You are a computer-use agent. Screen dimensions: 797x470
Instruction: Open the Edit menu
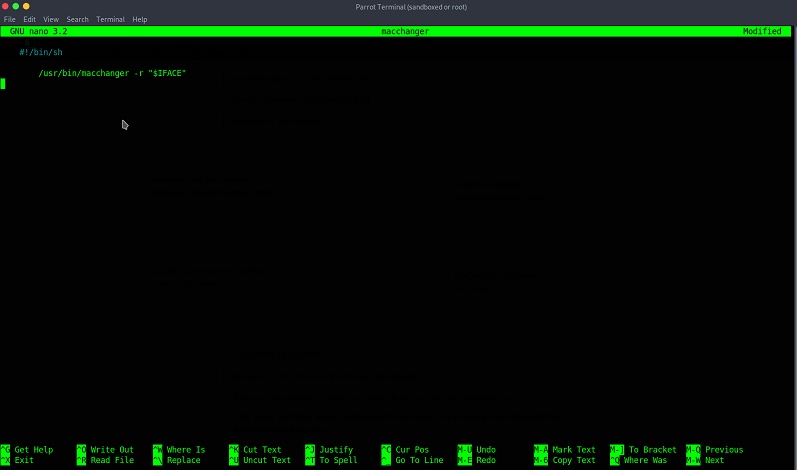click(28, 19)
